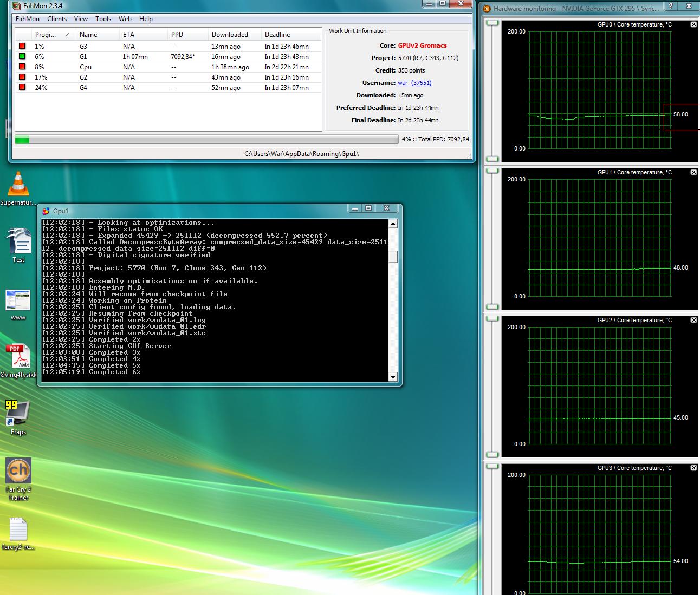Screen dimensions: 700x595
Task: Click the Gpu1 console scrollbar down arrow
Action: point(393,377)
